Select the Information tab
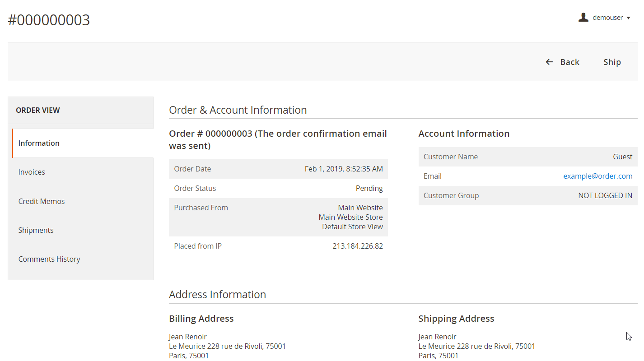 point(39,143)
